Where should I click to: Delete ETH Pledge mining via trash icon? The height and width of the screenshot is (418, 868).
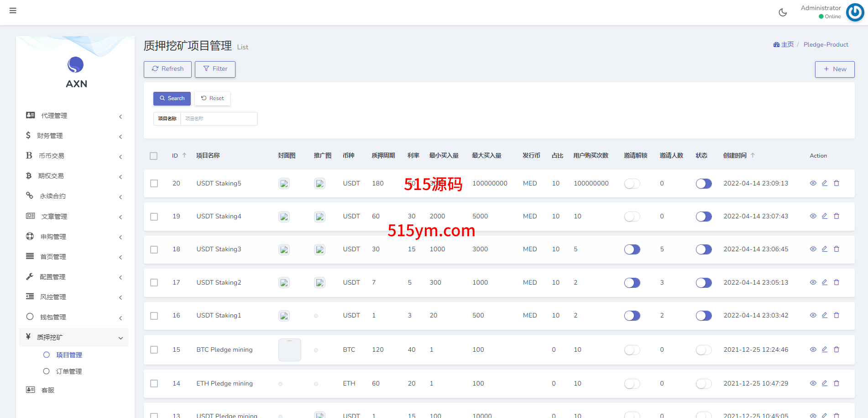837,383
